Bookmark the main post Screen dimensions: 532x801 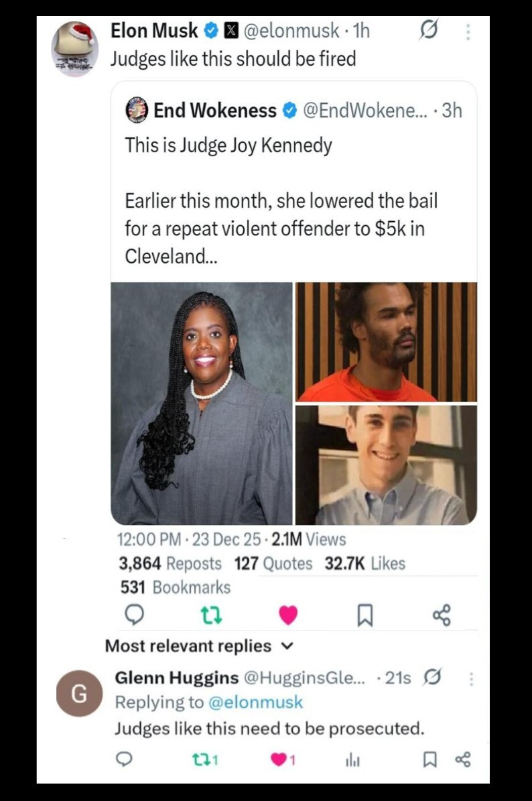pos(364,615)
